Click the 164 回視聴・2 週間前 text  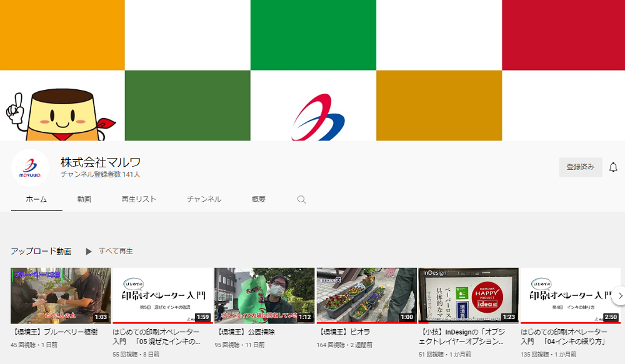(344, 345)
